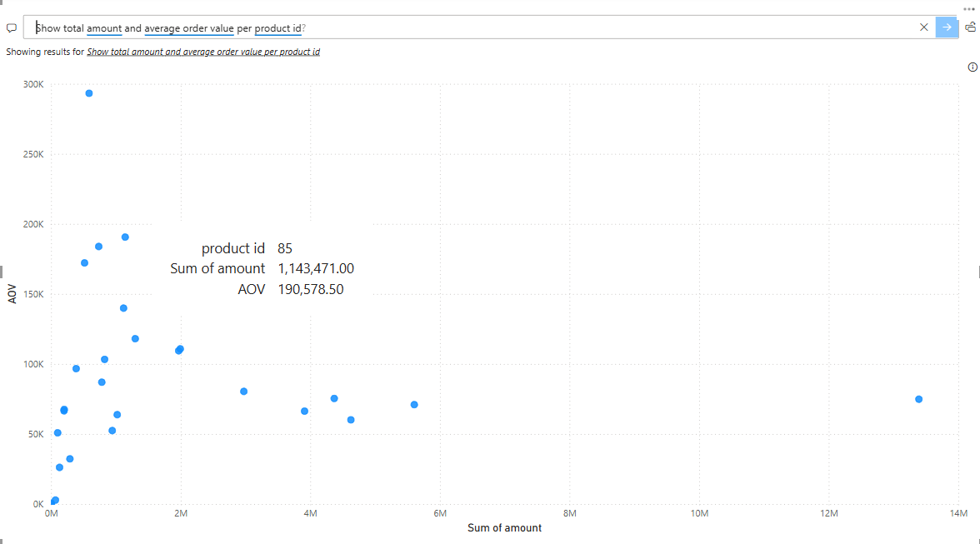The height and width of the screenshot is (544, 980).
Task: Click underlined 'product id' term in the question
Action: click(x=277, y=28)
